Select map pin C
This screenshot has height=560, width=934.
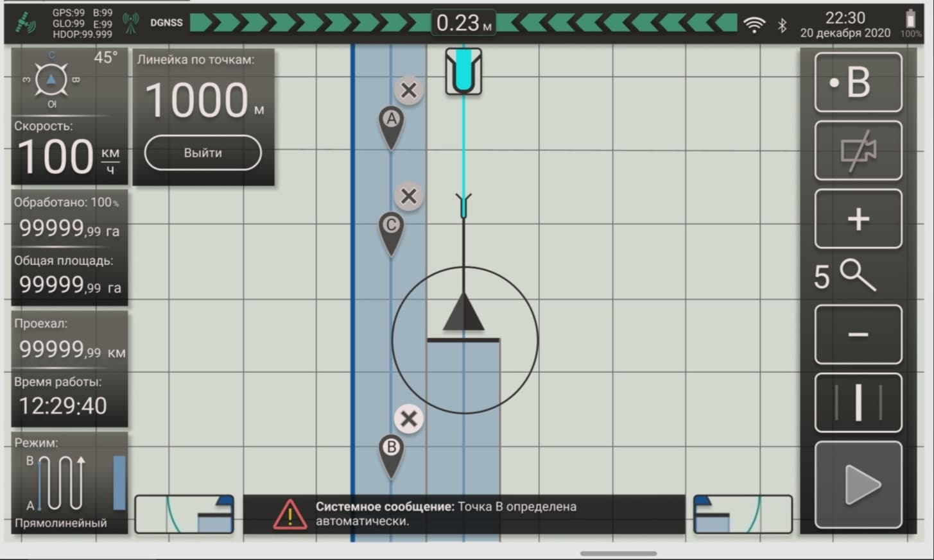tap(391, 231)
